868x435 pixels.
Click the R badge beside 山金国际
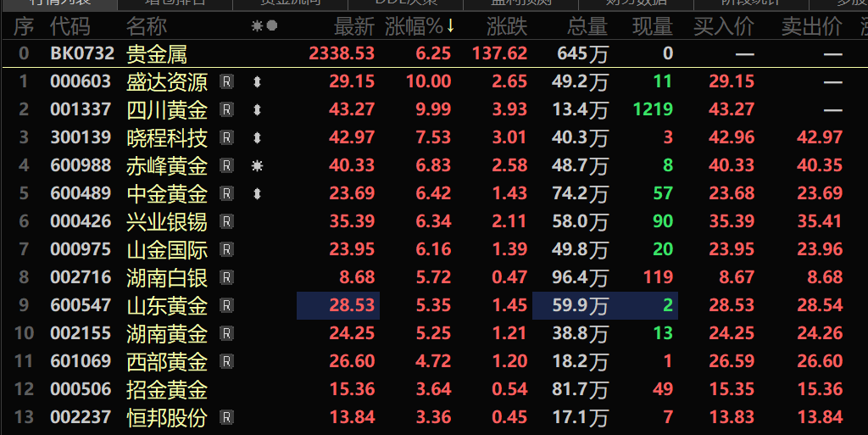pyautogui.click(x=226, y=249)
